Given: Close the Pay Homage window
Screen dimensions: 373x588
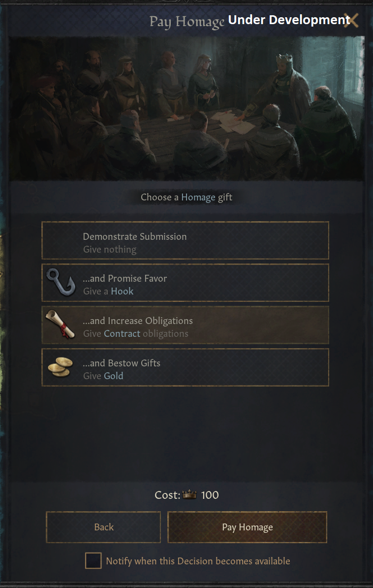Looking at the screenshot, I should [352, 20].
